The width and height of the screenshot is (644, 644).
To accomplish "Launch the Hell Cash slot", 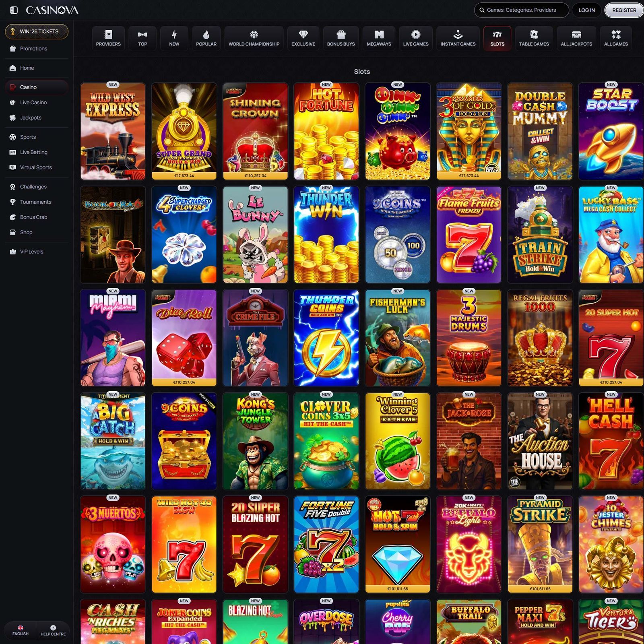I will [x=611, y=441].
